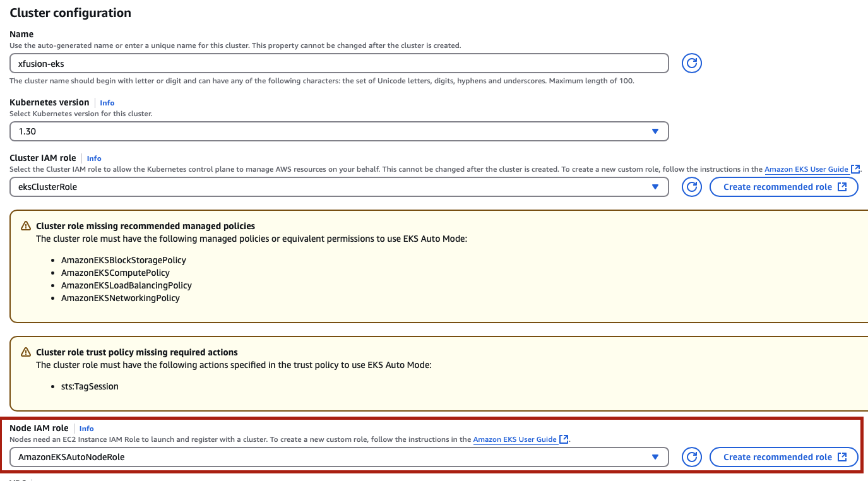Open Info link next to Kubernetes version

pyautogui.click(x=107, y=103)
